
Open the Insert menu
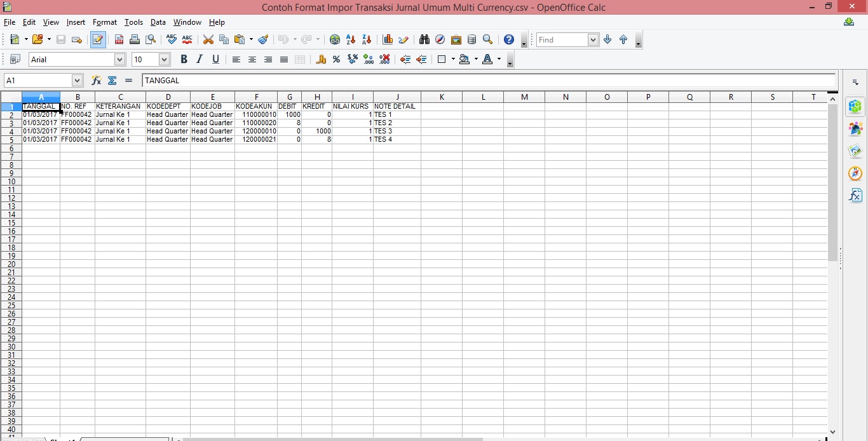(x=76, y=22)
